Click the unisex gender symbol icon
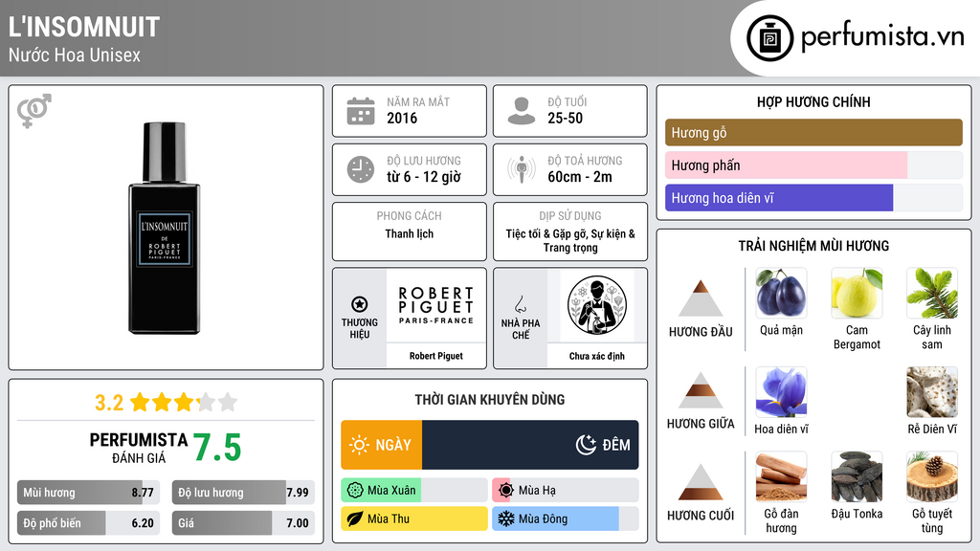 click(x=33, y=111)
